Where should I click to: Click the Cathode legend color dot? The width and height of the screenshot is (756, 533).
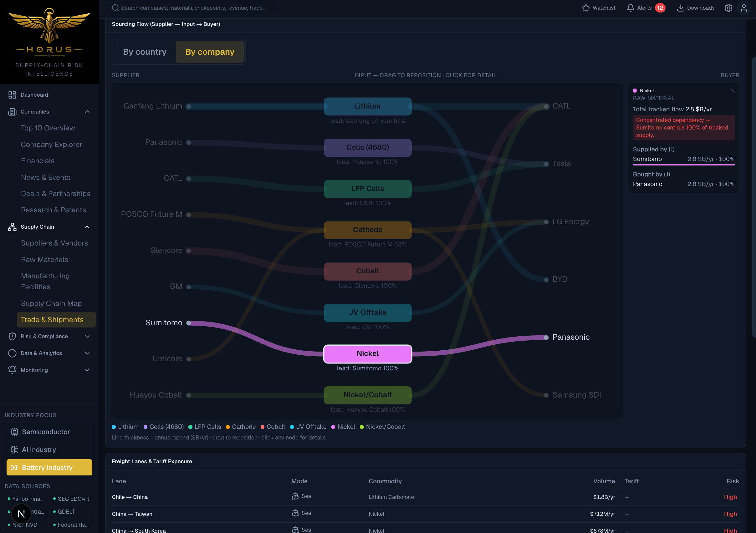pos(227,427)
